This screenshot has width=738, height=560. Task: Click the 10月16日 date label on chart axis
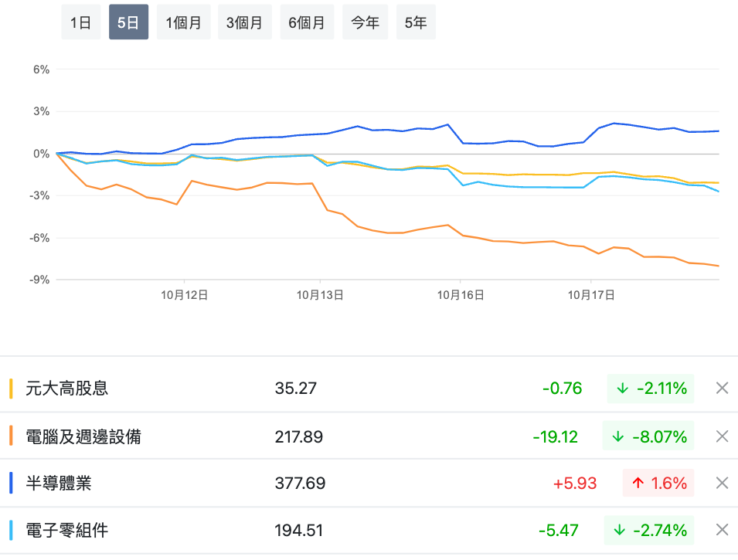[461, 294]
